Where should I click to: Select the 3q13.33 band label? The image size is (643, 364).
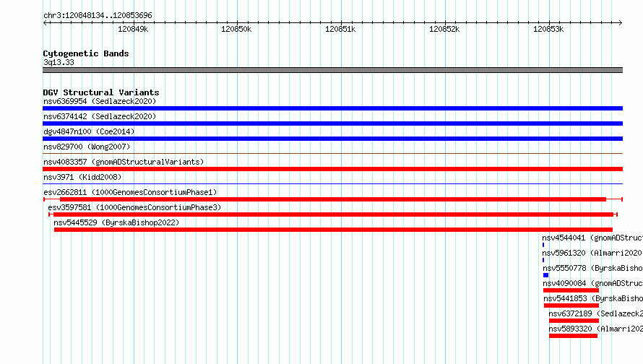click(59, 62)
